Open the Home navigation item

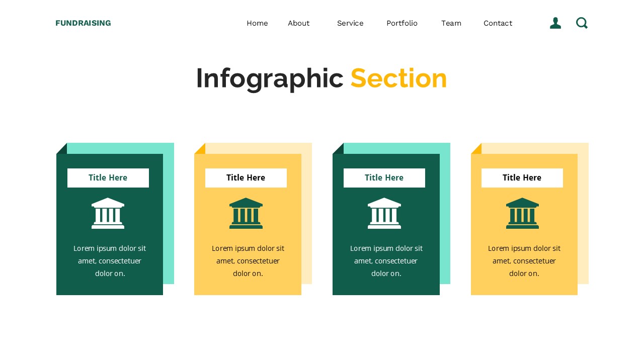[x=257, y=23]
